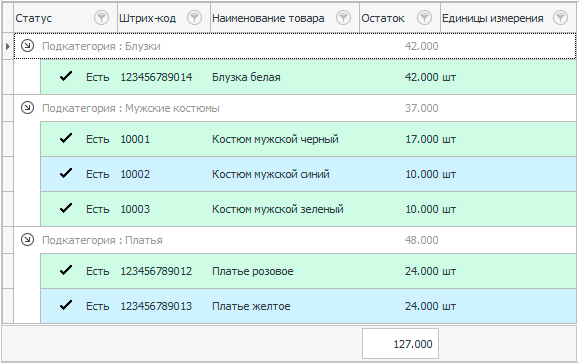
Task: Click barcode 10002
Action: pyautogui.click(x=135, y=174)
